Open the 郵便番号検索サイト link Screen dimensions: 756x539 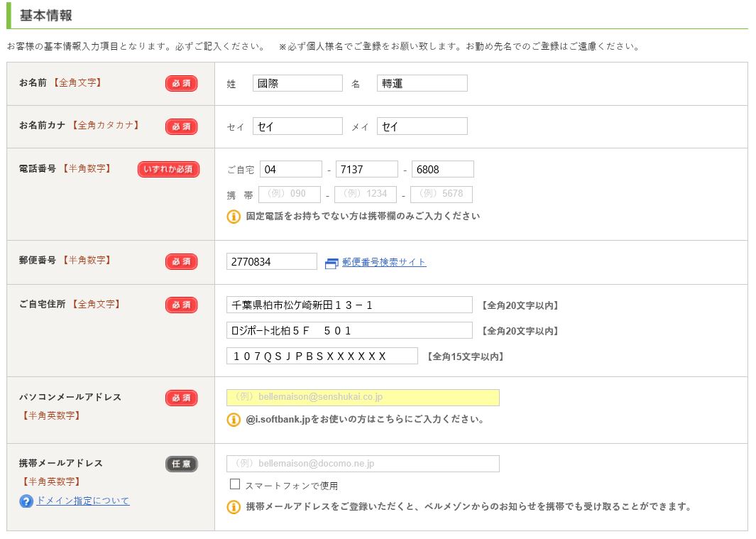(x=384, y=262)
